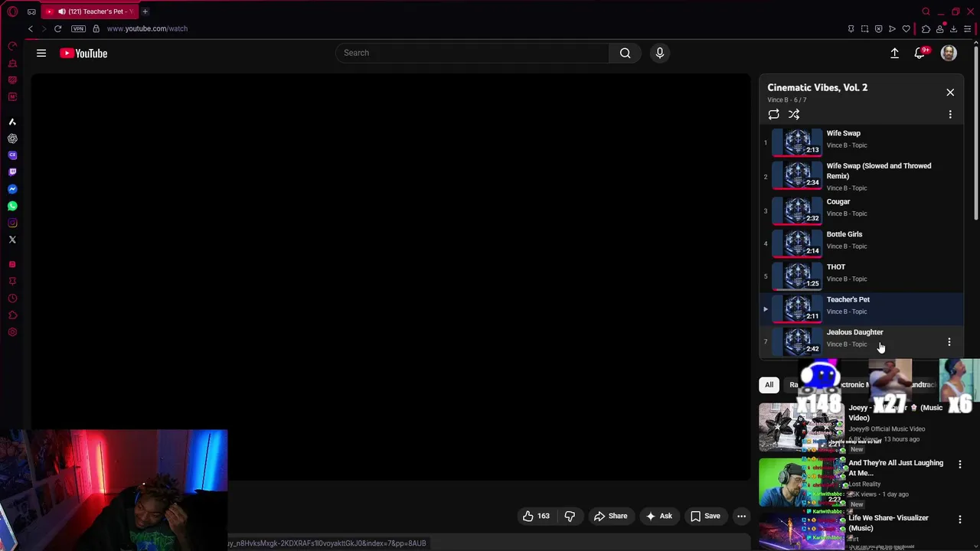980x551 pixels.
Task: Open GX Control speedometer icon in sidebar
Action: [x=12, y=47]
